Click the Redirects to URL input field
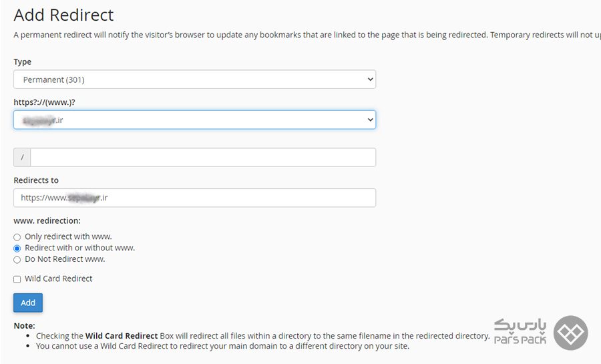This screenshot has height=364, width=601. click(195, 198)
